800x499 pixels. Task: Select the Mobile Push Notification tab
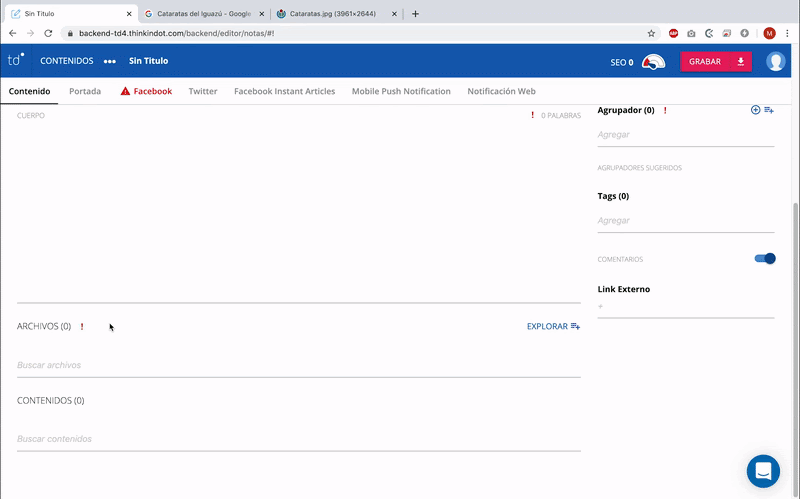tap(401, 91)
